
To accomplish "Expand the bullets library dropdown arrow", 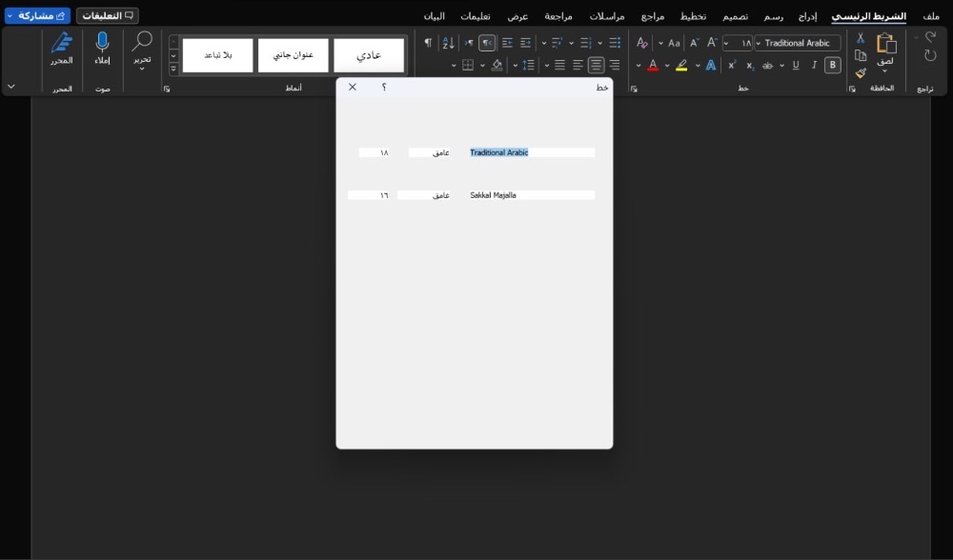I will 599,43.
